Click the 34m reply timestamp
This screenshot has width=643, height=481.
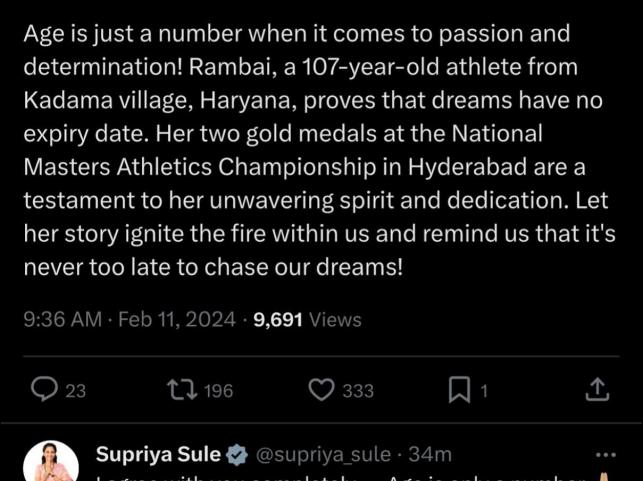point(430,455)
